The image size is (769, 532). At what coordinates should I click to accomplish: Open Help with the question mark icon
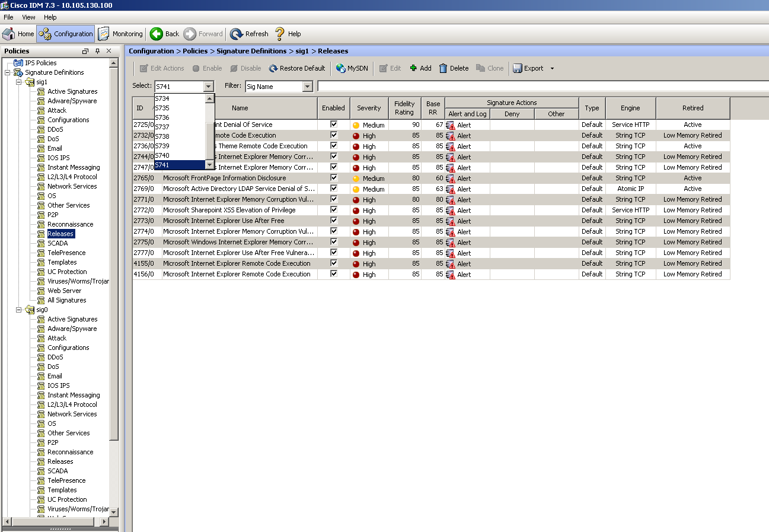(x=279, y=34)
